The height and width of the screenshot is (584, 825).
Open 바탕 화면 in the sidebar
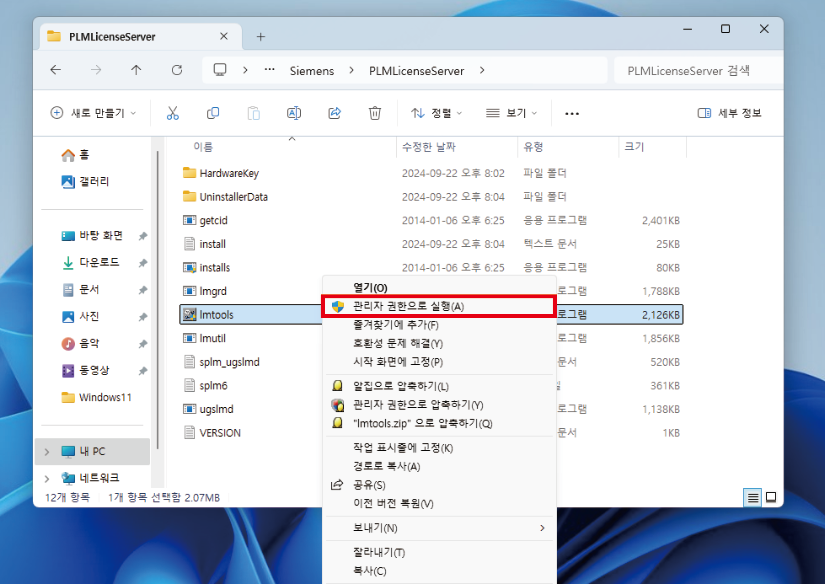click(x=93, y=236)
